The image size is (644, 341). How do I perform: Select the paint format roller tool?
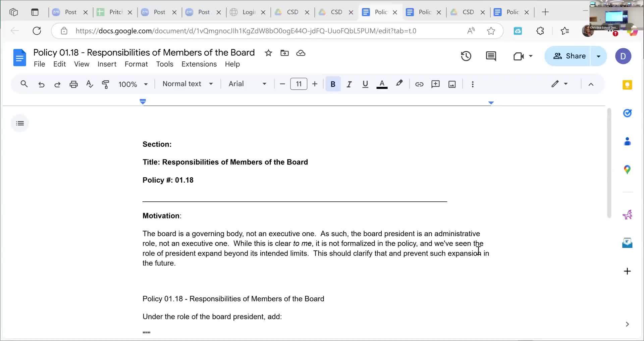click(x=105, y=84)
